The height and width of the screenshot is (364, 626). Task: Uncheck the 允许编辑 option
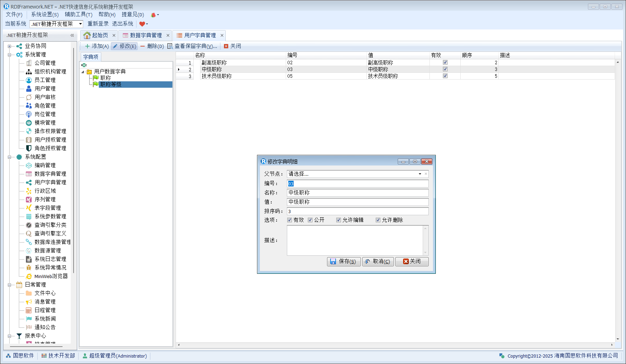[338, 220]
